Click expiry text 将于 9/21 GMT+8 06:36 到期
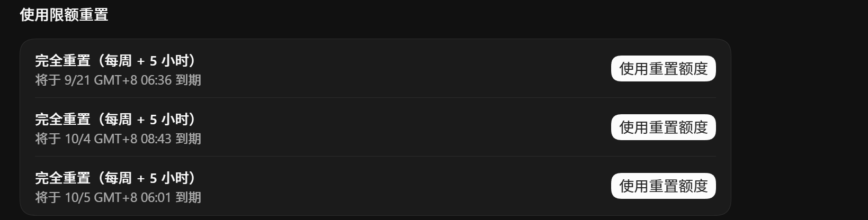The width and height of the screenshot is (868, 220). (x=118, y=80)
